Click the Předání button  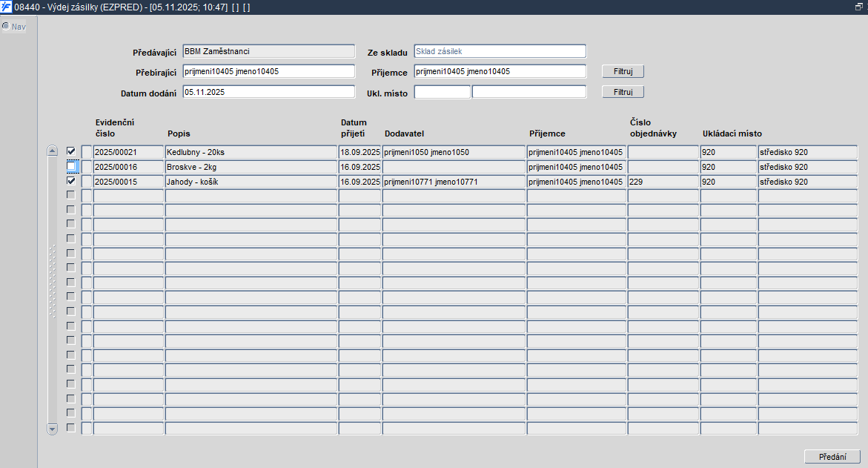coord(832,456)
